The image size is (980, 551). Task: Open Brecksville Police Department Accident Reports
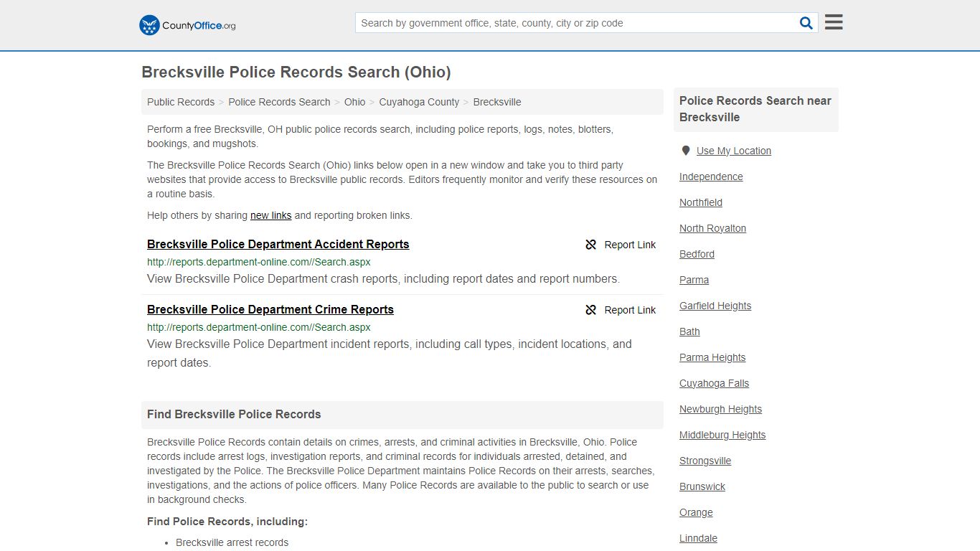pyautogui.click(x=278, y=244)
